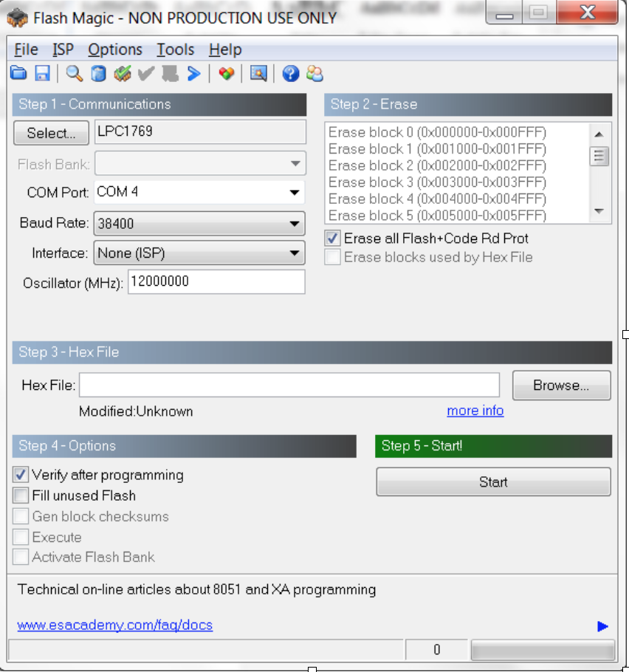Toggle the Execute checkbox

pyautogui.click(x=21, y=537)
